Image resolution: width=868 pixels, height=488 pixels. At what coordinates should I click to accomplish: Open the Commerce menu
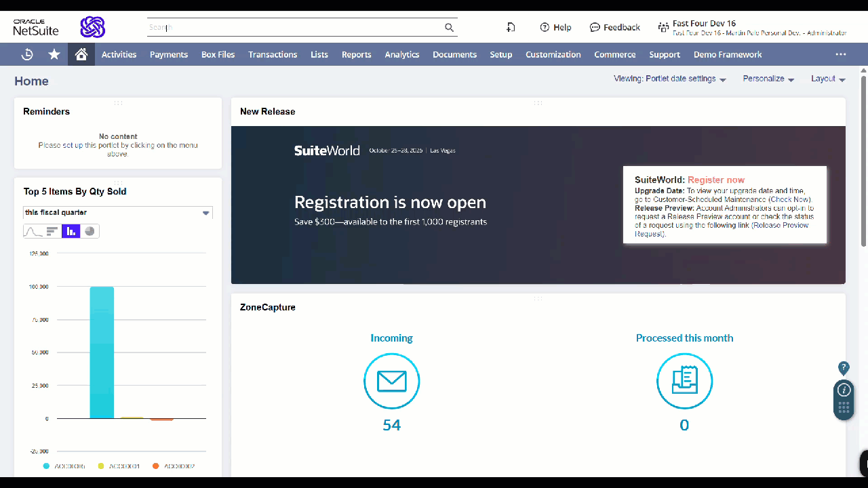click(x=615, y=54)
